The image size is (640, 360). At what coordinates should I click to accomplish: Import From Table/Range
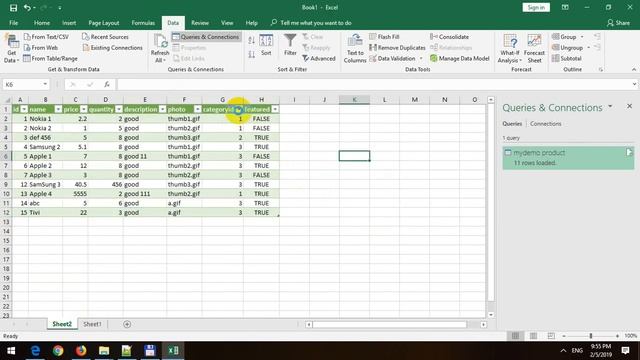coord(50,58)
